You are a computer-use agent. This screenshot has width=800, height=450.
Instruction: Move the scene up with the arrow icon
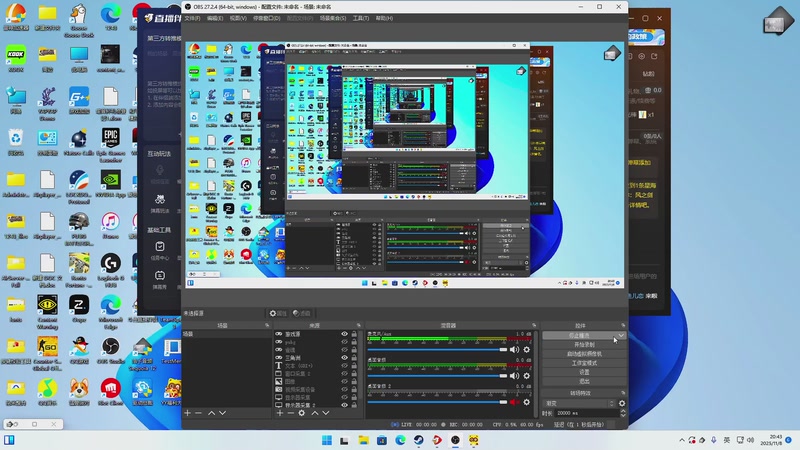pyautogui.click(x=211, y=413)
